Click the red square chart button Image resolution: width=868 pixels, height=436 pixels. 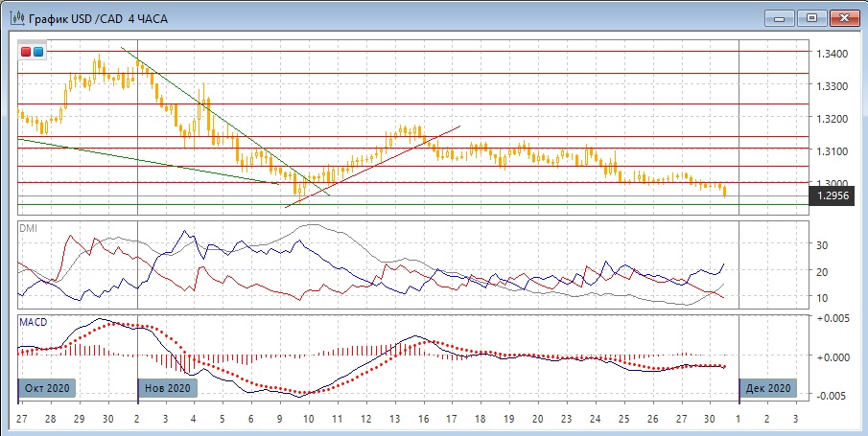[26, 52]
